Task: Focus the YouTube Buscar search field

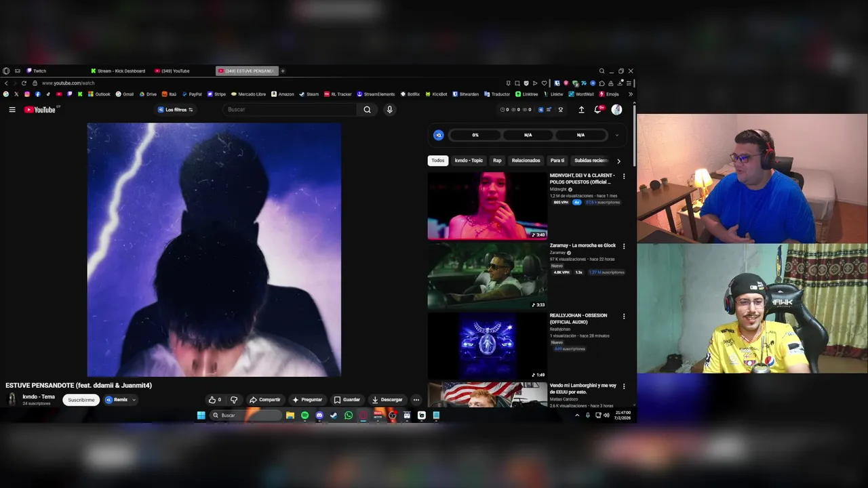Action: tap(292, 110)
